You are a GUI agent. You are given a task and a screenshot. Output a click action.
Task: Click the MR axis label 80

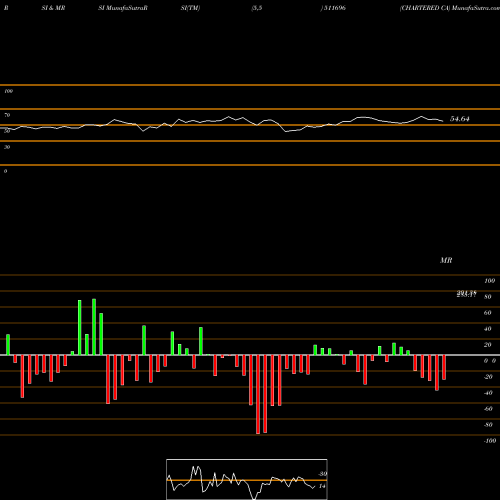pyautogui.click(x=488, y=297)
